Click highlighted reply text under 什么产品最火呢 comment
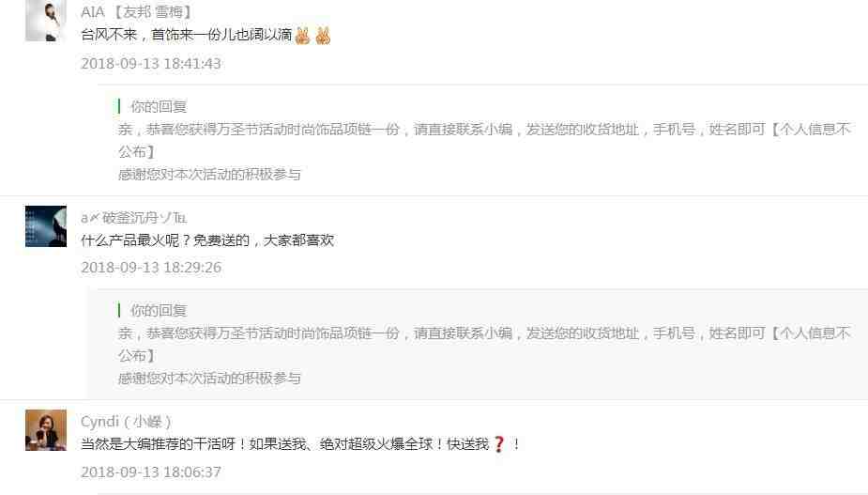This screenshot has height=495, width=868. click(484, 344)
